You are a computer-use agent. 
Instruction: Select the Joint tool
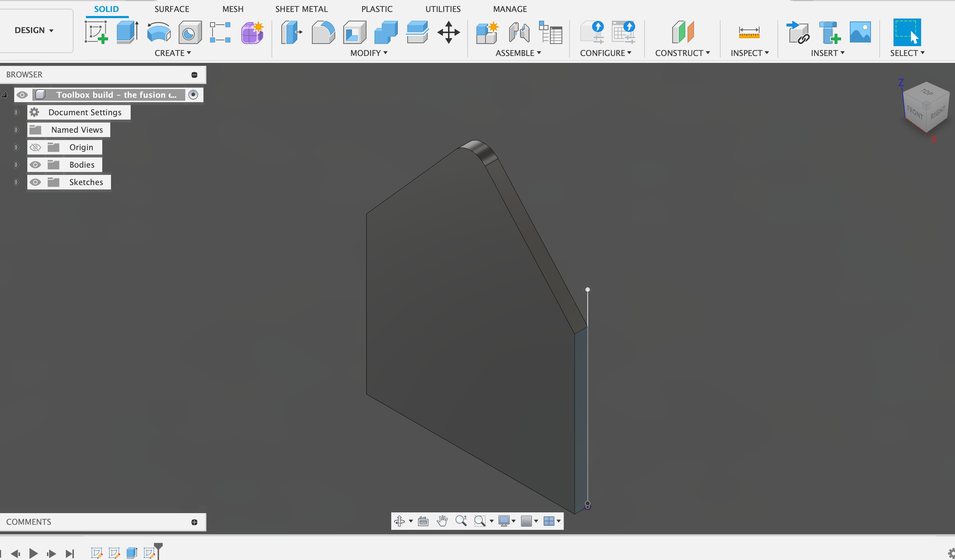[519, 32]
